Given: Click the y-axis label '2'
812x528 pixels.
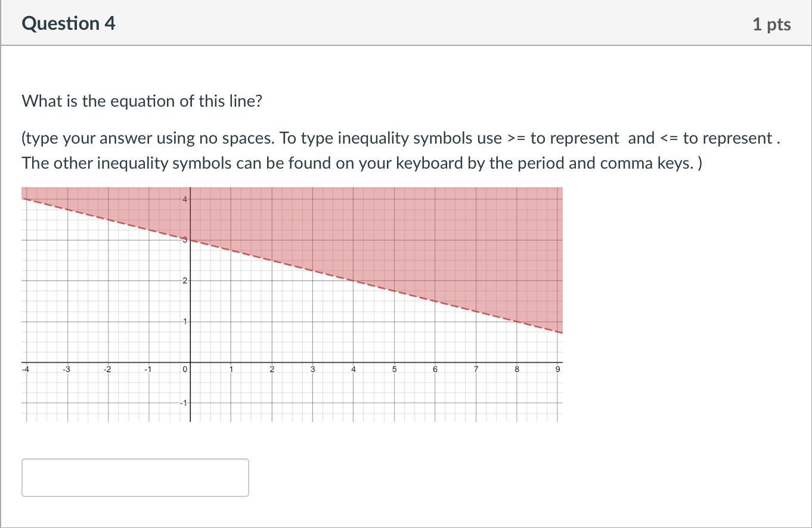Looking at the screenshot, I should [x=185, y=281].
